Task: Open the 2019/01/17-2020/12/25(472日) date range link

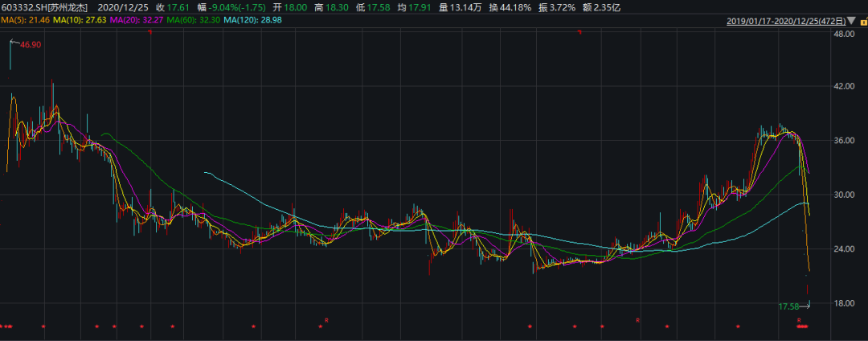Action: pyautogui.click(x=786, y=22)
